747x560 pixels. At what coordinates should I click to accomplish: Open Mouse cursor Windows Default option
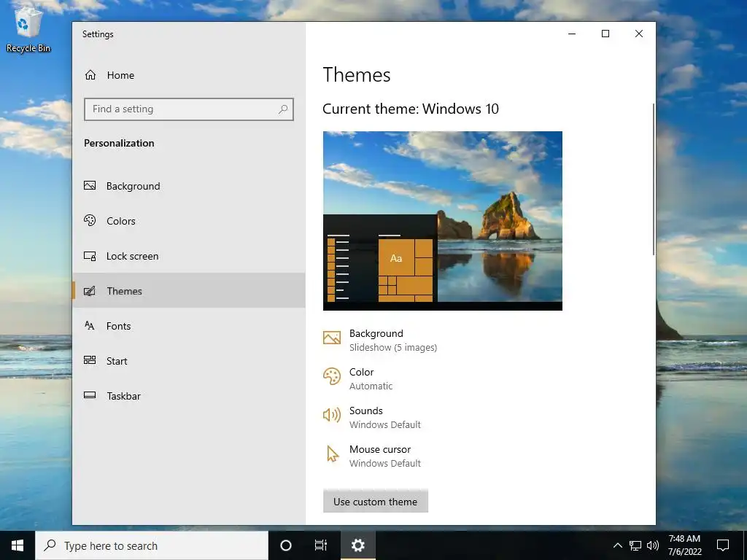click(x=371, y=456)
